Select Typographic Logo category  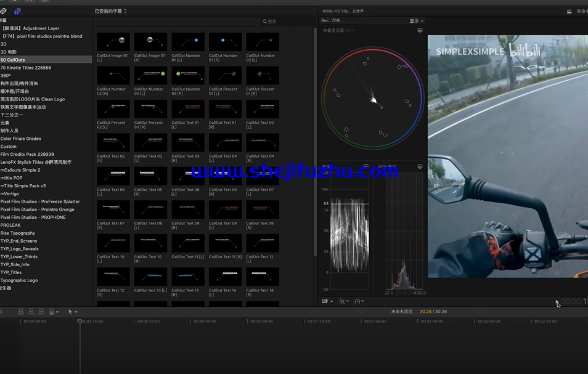(46, 280)
